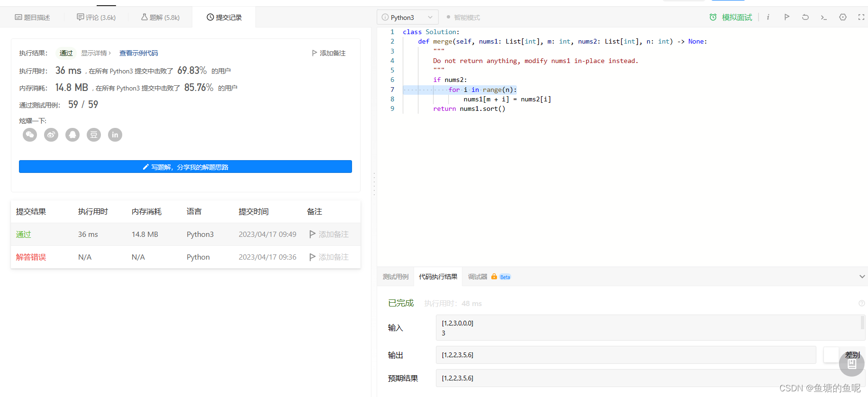The image size is (868, 397).
Task: Click 添加备注 in the 36 ms row
Action: click(x=334, y=234)
